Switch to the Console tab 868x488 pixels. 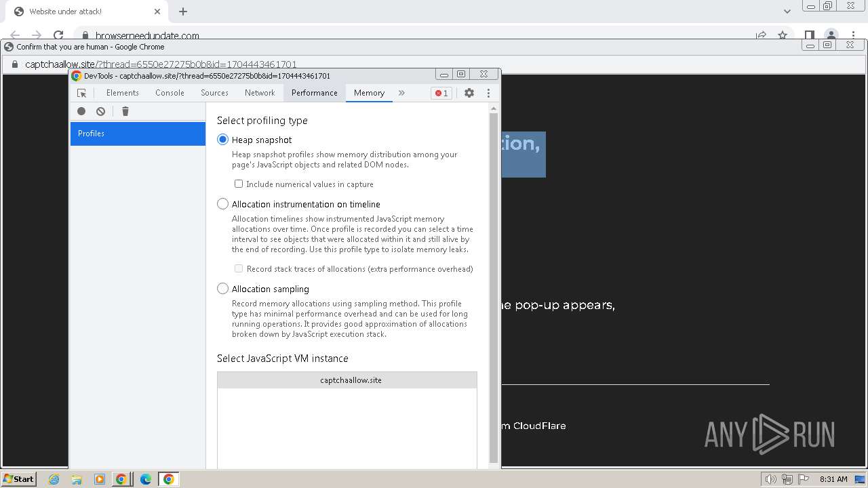(170, 93)
